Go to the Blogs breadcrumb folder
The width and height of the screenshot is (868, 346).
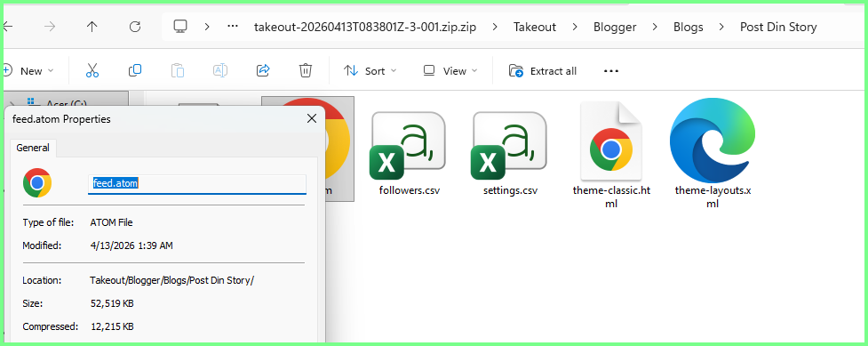coord(688,27)
